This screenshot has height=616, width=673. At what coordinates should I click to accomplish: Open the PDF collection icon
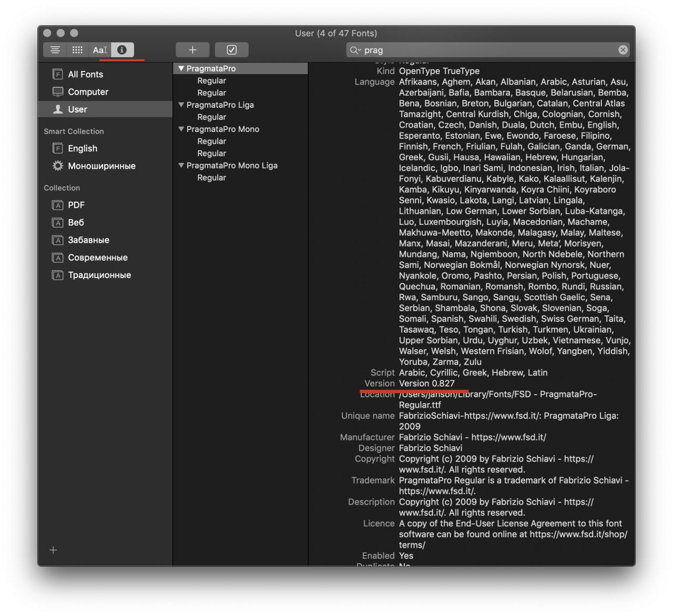[58, 205]
